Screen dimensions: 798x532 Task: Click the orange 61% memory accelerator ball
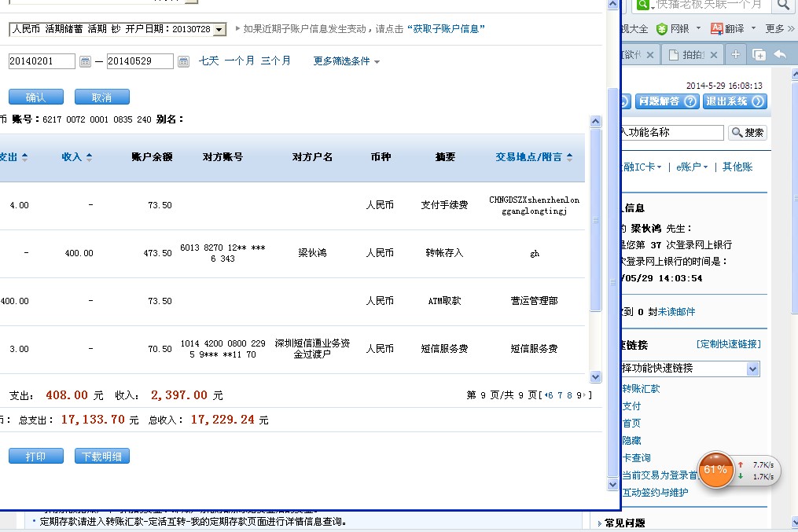[x=715, y=469]
